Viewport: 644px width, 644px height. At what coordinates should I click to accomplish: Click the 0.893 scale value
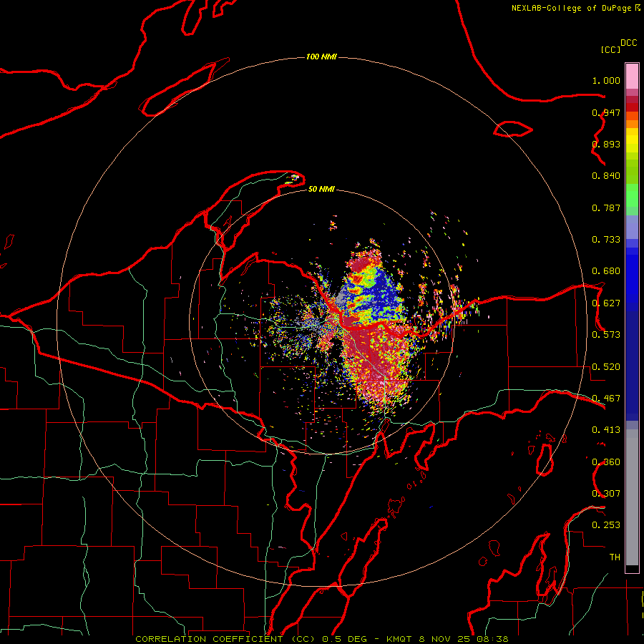pyautogui.click(x=606, y=144)
